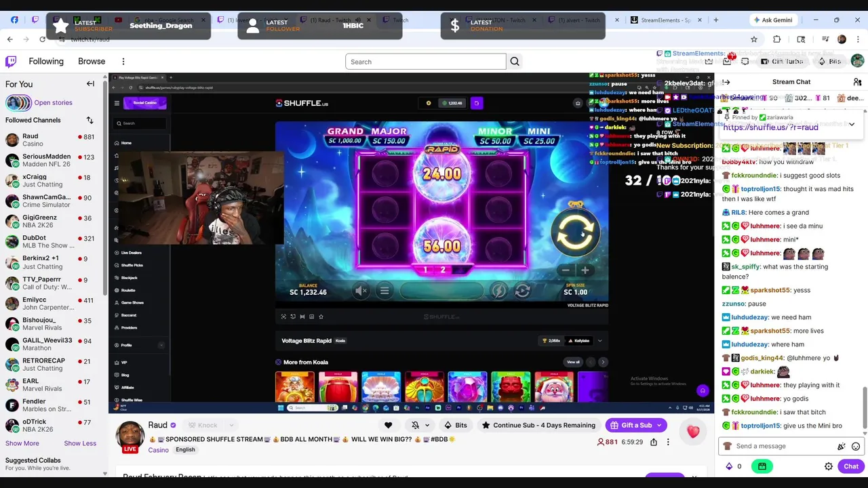Open the Browse tab

tap(92, 62)
